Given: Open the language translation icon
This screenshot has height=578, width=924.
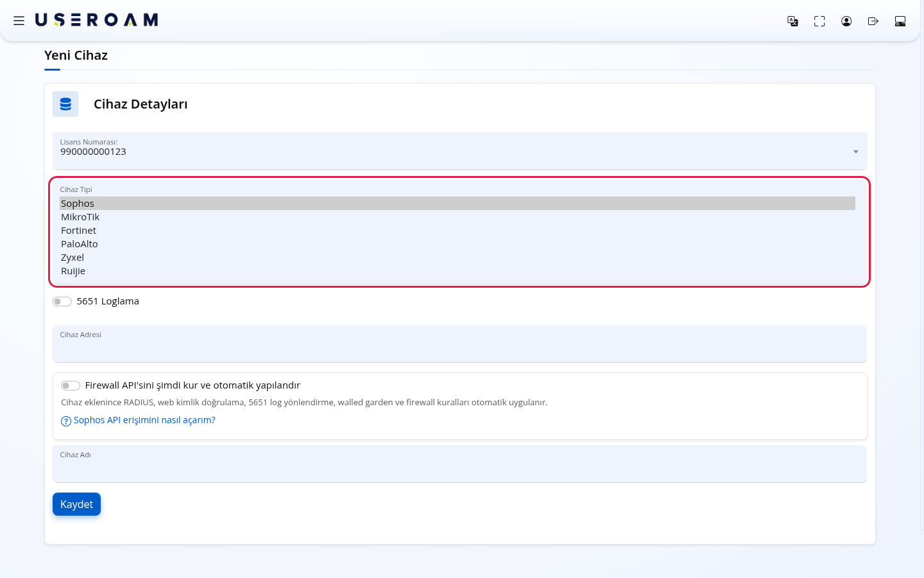Looking at the screenshot, I should [x=792, y=21].
